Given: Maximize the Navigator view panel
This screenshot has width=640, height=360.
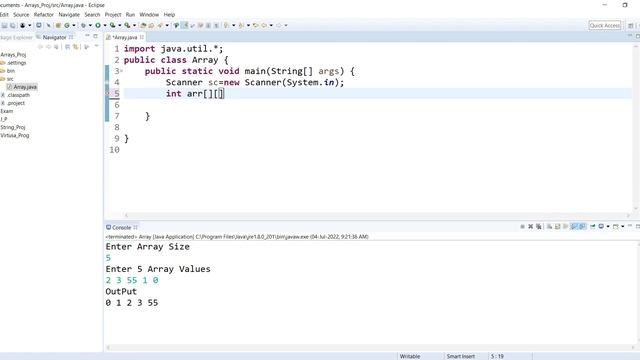Looking at the screenshot, I should (x=96, y=36).
